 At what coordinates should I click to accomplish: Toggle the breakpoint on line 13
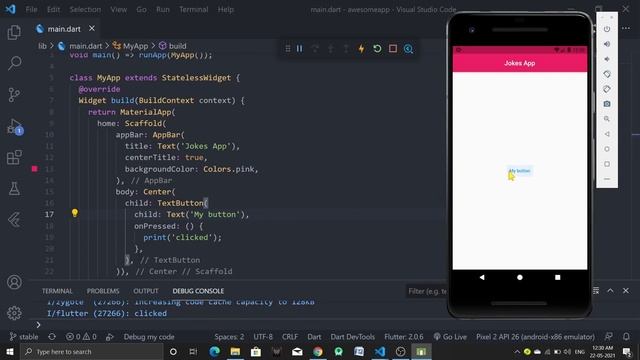coord(35,169)
